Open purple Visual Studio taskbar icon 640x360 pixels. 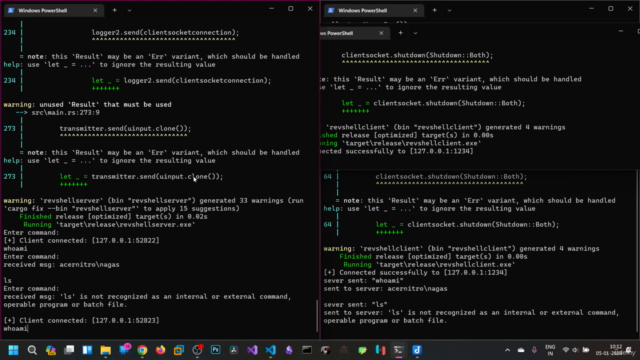(252, 350)
